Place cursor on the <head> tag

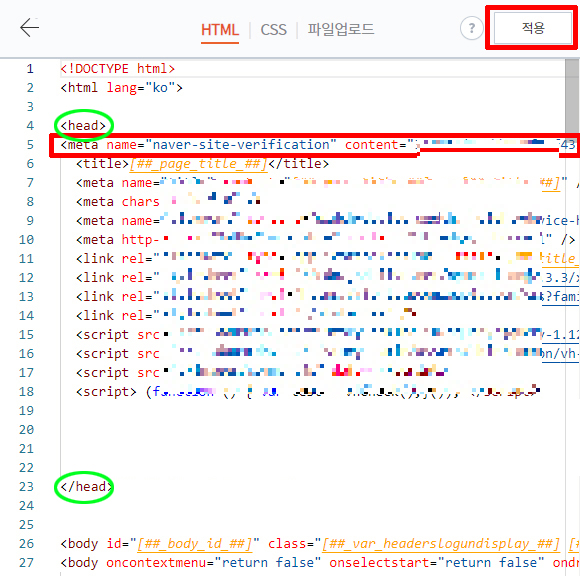[x=83, y=126]
